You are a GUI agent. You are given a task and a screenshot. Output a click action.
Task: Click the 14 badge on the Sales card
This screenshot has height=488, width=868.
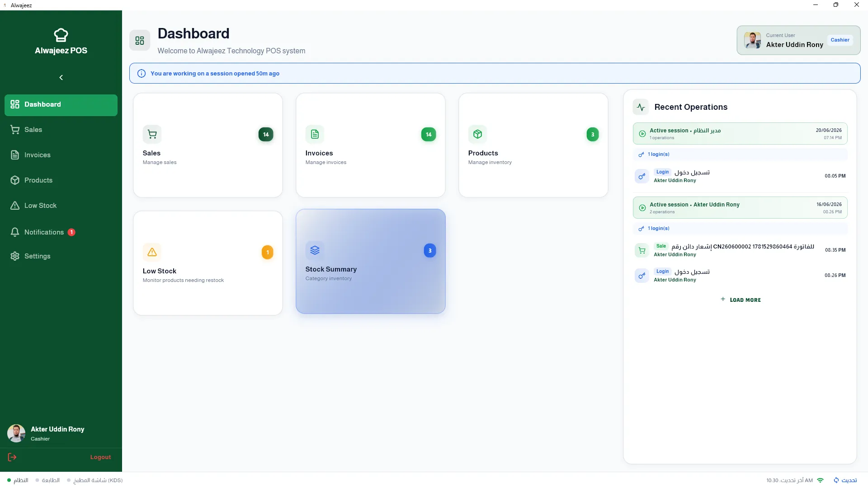[x=266, y=135]
